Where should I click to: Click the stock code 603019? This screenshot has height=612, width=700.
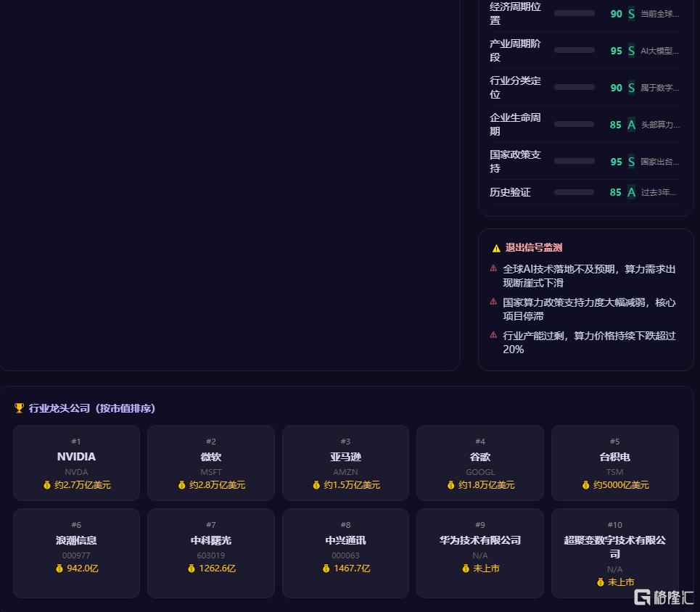tap(210, 555)
